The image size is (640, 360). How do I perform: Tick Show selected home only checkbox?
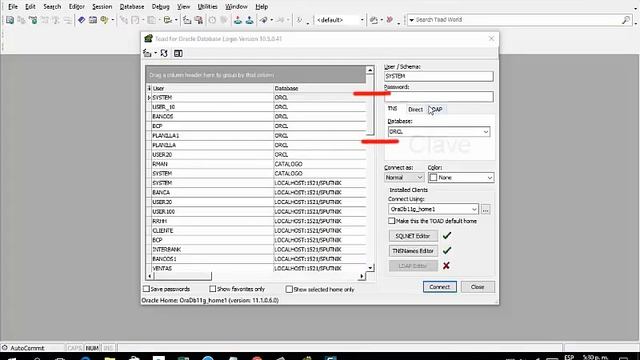pyautogui.click(x=289, y=289)
